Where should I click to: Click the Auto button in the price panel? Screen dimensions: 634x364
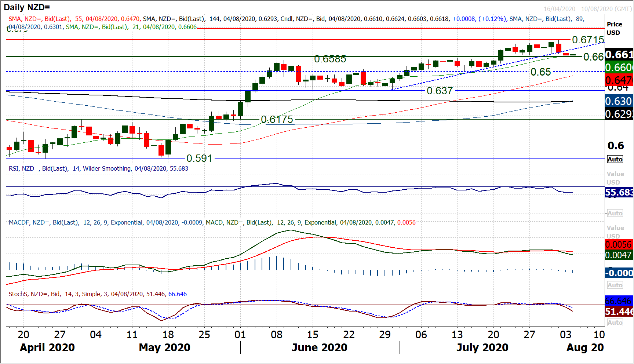coord(615,159)
